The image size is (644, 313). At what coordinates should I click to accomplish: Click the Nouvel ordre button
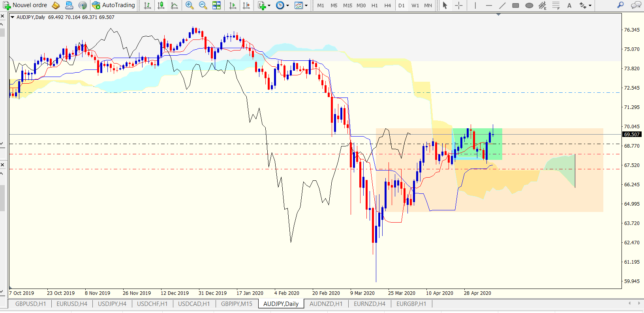point(25,5)
